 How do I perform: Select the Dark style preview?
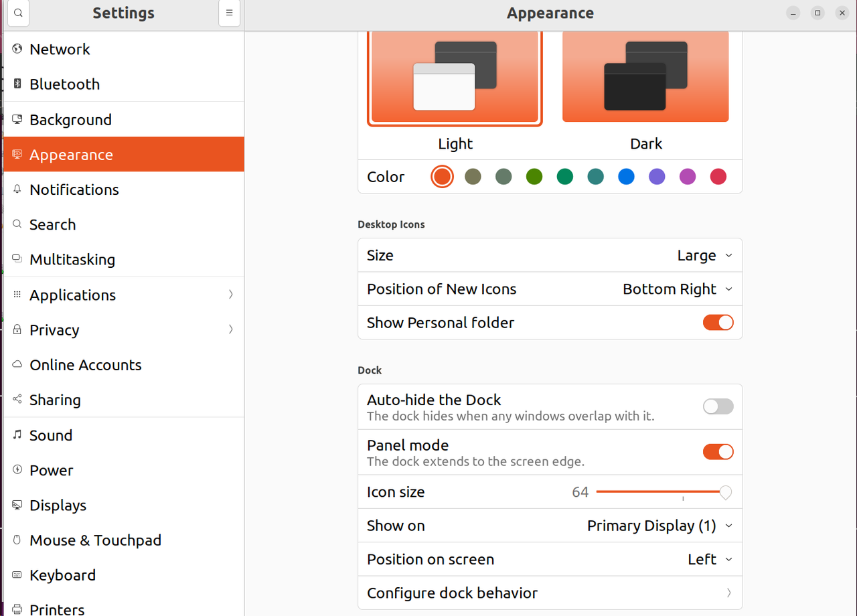click(645, 76)
